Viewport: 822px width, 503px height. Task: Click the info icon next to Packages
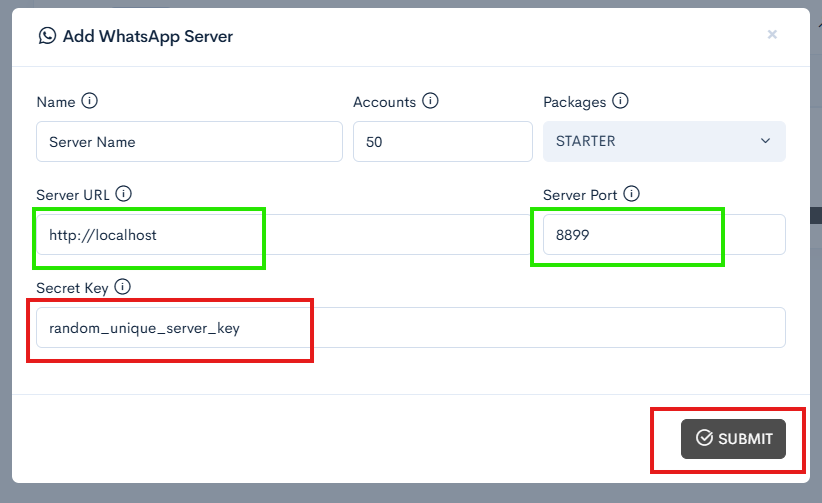coord(620,101)
